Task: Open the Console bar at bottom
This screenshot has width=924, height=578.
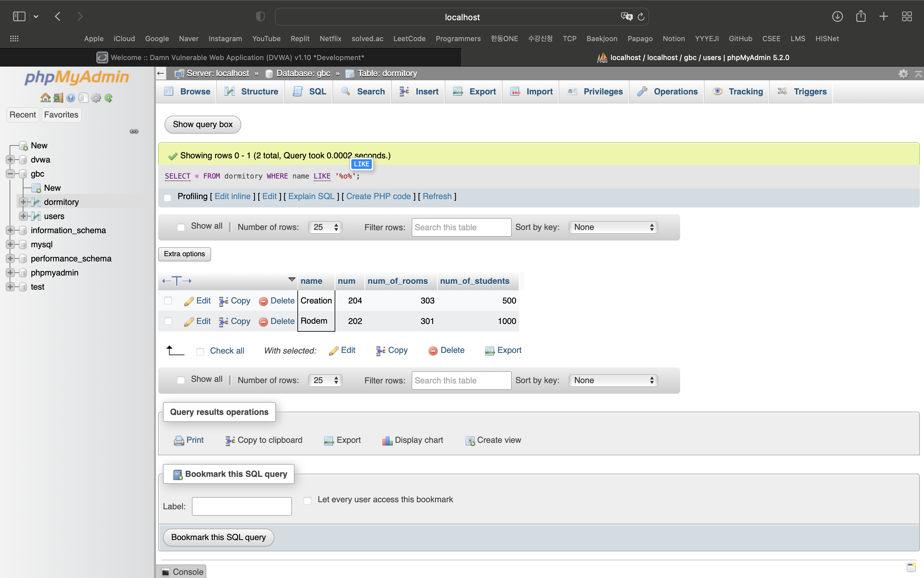Action: (182, 572)
